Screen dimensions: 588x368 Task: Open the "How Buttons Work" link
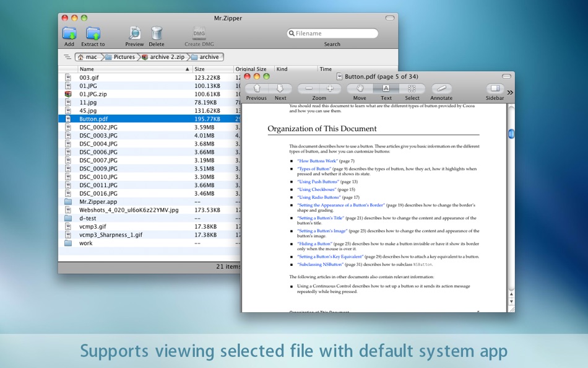[x=318, y=161]
